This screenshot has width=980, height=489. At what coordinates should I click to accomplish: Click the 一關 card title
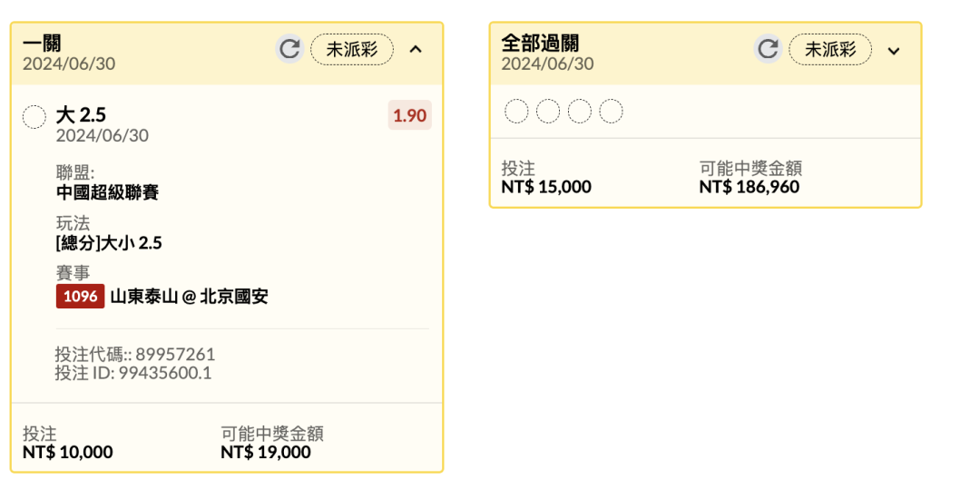coord(42,43)
